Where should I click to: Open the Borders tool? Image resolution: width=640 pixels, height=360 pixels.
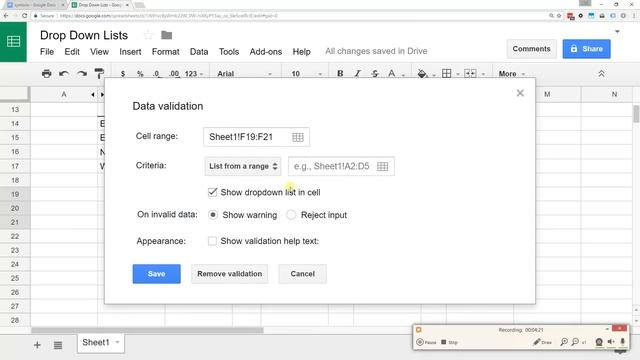click(x=447, y=74)
